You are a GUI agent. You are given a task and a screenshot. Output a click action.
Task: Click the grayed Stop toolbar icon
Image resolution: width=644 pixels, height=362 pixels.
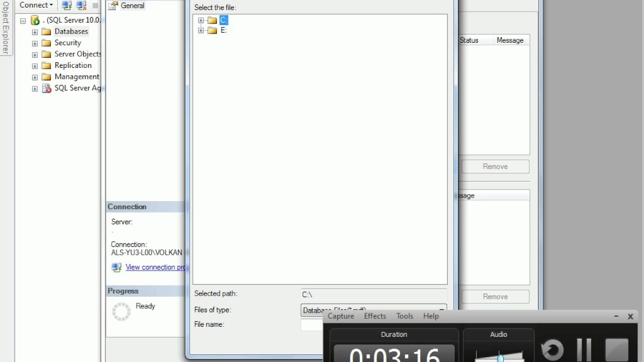tap(95, 6)
